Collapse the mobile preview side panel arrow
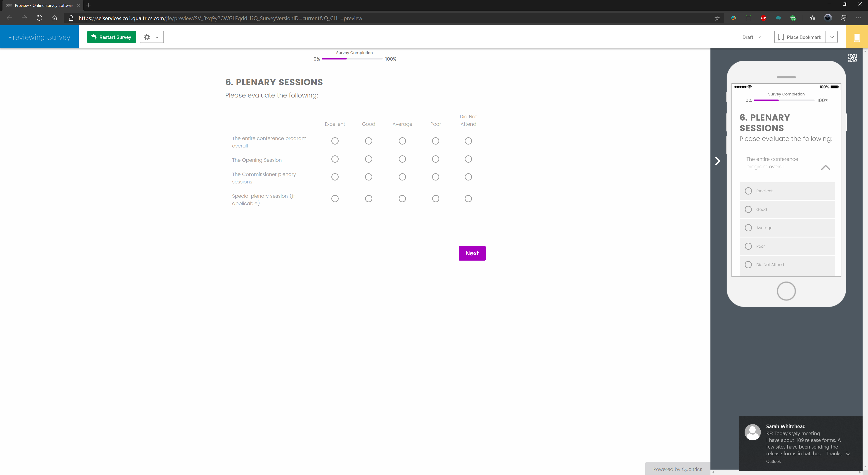The image size is (868, 475). pos(718,161)
